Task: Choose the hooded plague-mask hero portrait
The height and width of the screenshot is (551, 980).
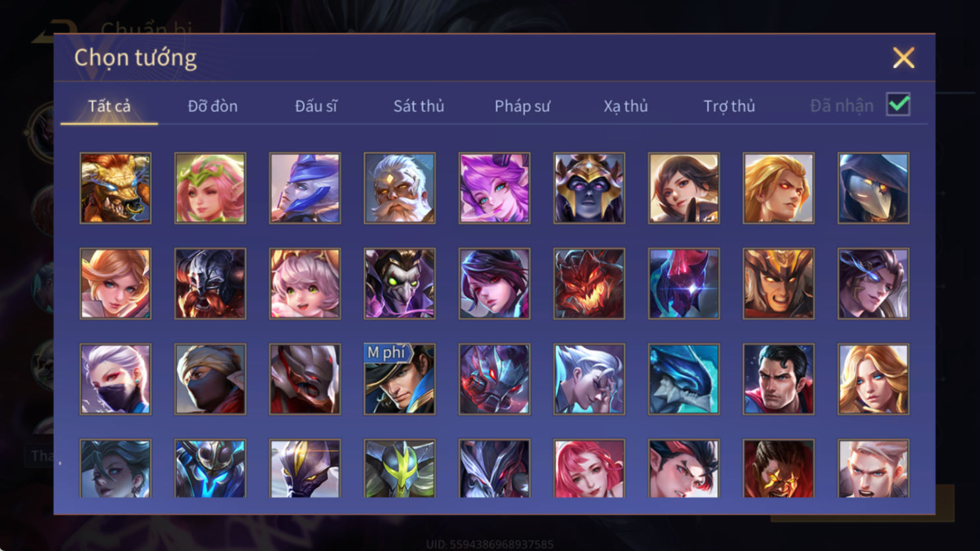Action: pos(873,188)
